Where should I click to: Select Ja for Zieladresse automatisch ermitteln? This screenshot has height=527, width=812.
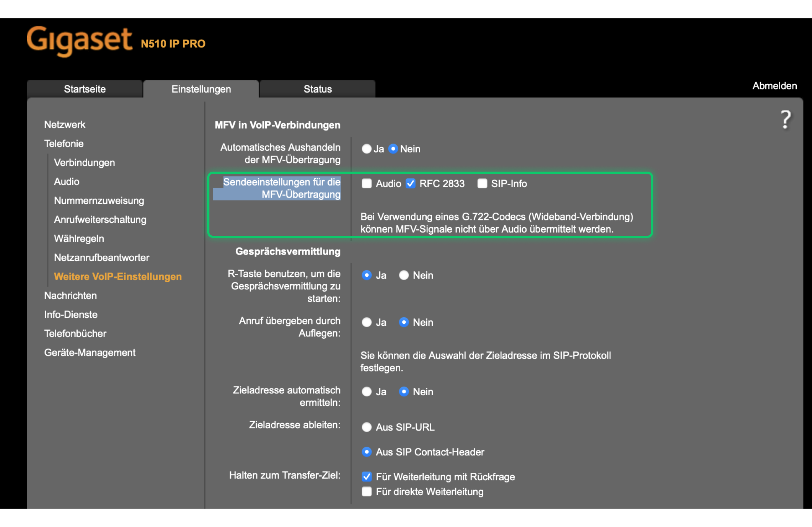coord(366,392)
